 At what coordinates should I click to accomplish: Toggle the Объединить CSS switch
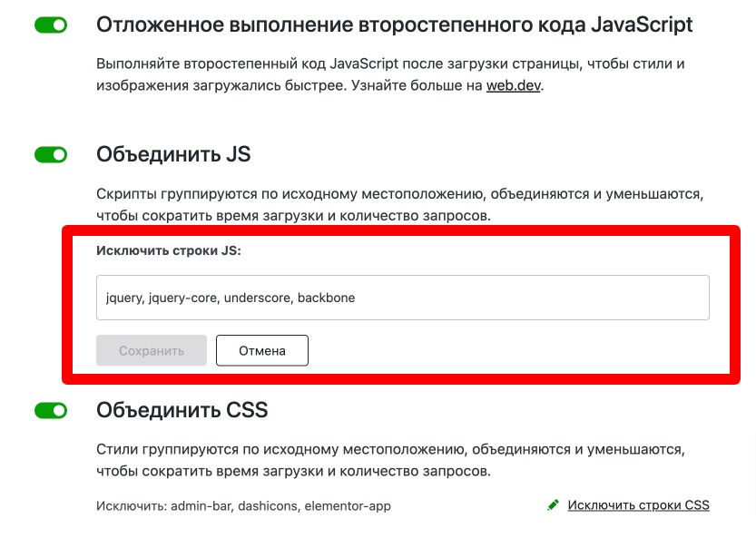click(51, 411)
